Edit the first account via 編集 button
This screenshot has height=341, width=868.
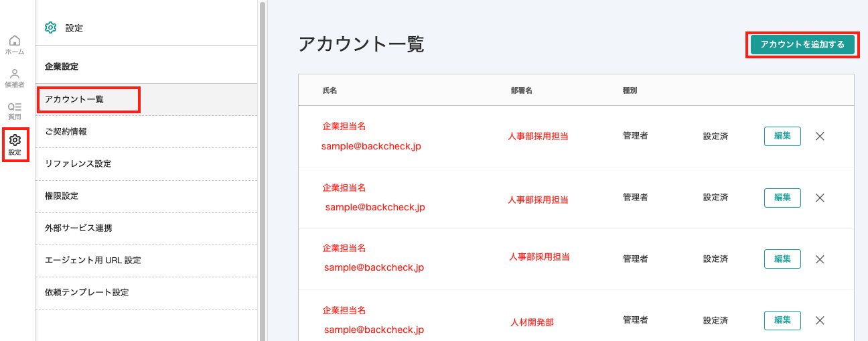[x=782, y=136]
